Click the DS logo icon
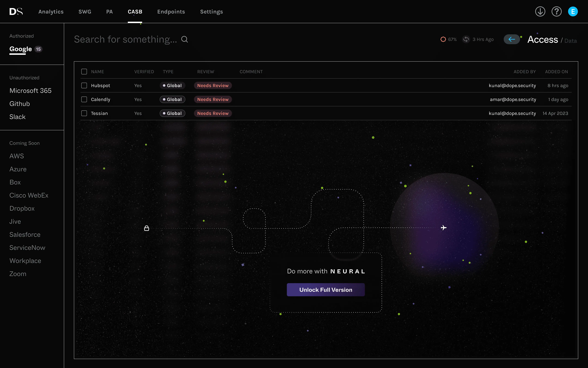Image resolution: width=588 pixels, height=368 pixels. 16,11
